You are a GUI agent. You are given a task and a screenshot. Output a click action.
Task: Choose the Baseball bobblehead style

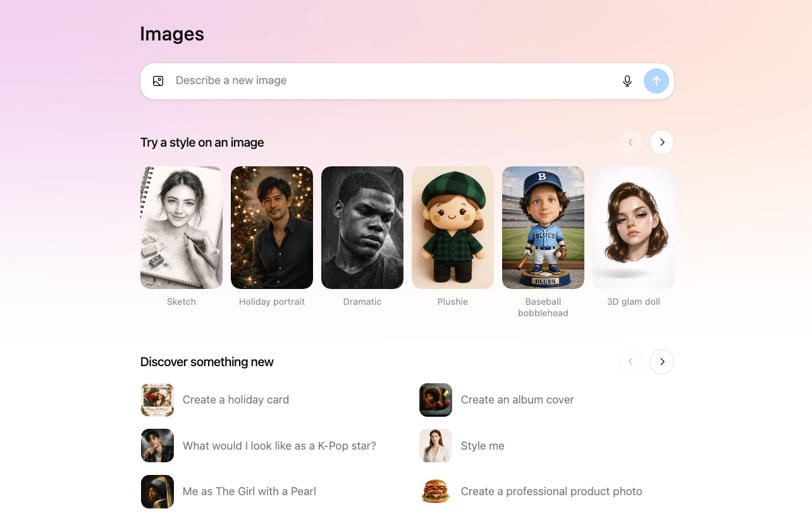point(543,228)
